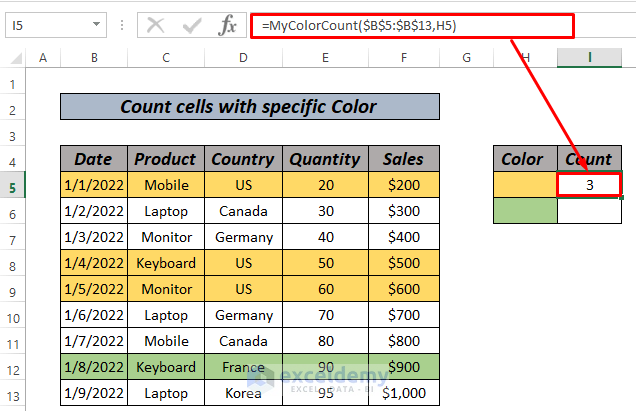Select the yellow color cell under Color
This screenshot has height=411, width=636.
[x=526, y=185]
